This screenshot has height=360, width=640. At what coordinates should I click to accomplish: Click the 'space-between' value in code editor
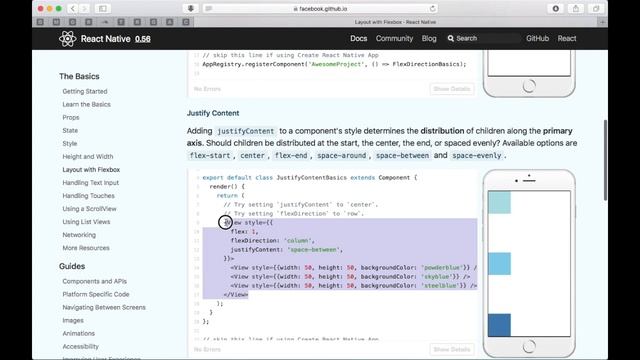point(313,250)
